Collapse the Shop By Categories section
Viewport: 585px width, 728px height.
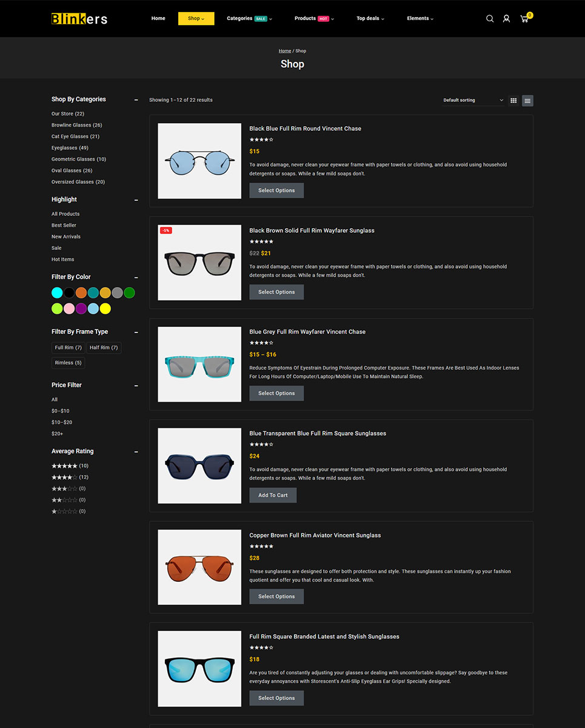[x=136, y=99]
